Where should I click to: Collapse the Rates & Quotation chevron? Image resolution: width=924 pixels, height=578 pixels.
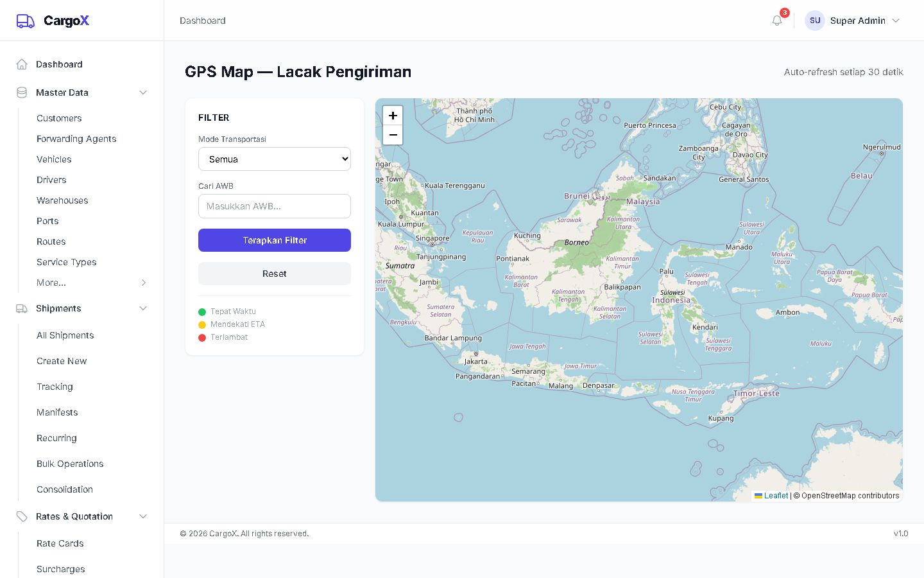point(143,516)
